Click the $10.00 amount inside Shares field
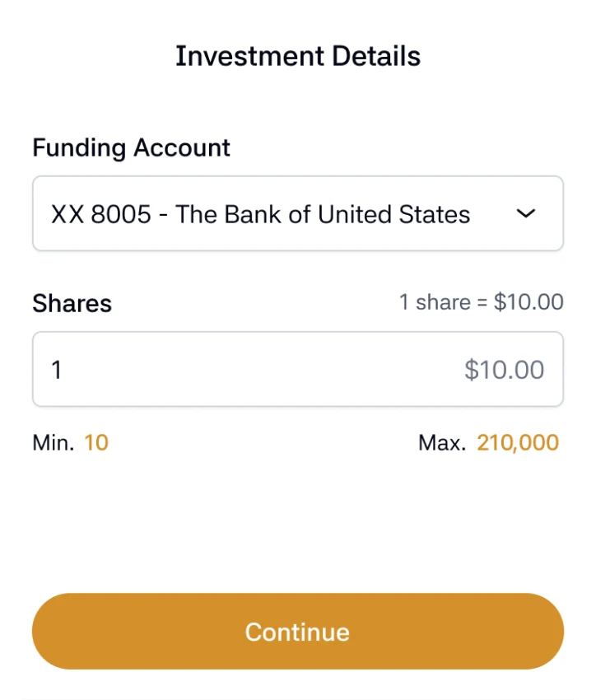Viewport: 596px width, 700px height. [x=504, y=370]
